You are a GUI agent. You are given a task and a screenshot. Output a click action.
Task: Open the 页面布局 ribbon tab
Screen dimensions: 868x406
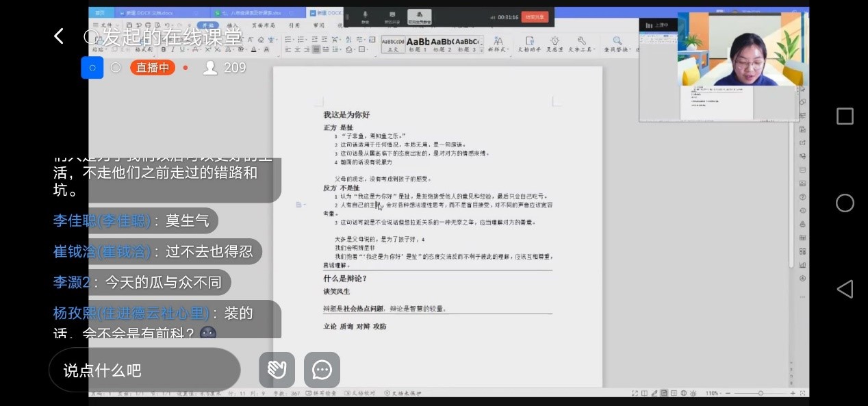coord(263,25)
